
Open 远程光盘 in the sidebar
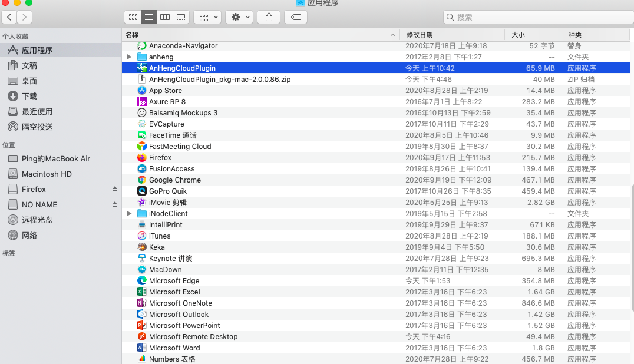[x=61, y=220]
